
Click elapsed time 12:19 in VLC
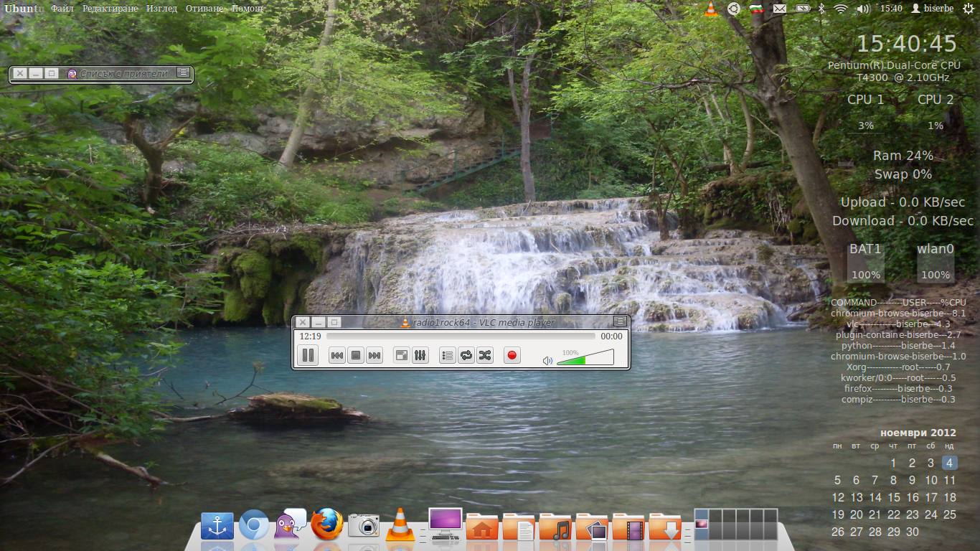coord(310,336)
